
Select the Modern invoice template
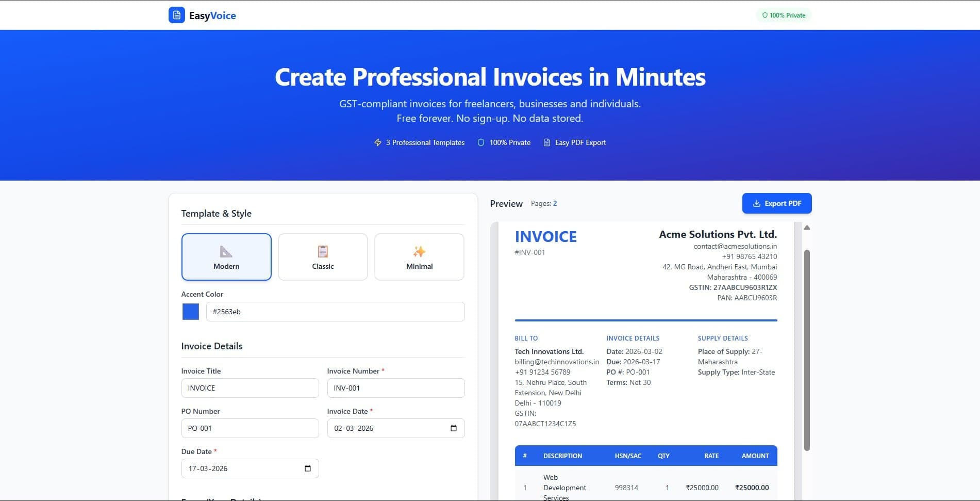point(226,256)
